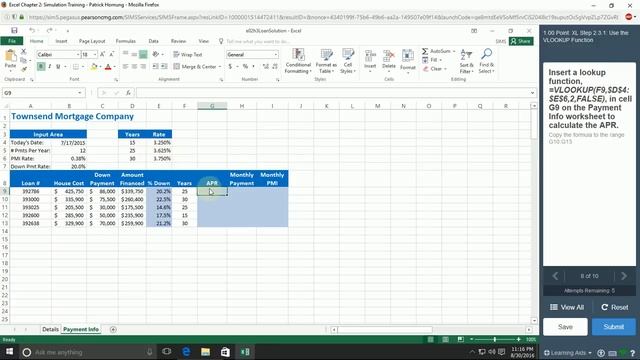This screenshot has height=360, width=640.
Task: Click the Insert Function fx icon
Action: tap(128, 93)
